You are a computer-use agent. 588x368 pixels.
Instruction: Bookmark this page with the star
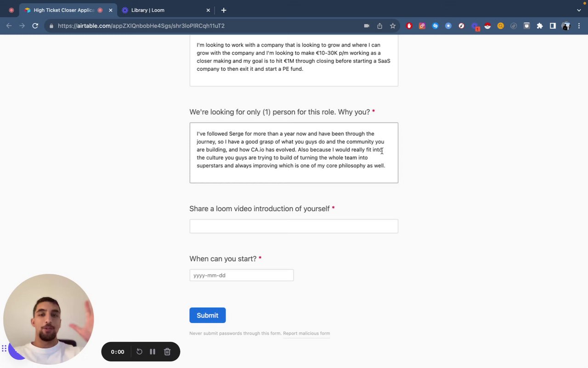tap(393, 26)
